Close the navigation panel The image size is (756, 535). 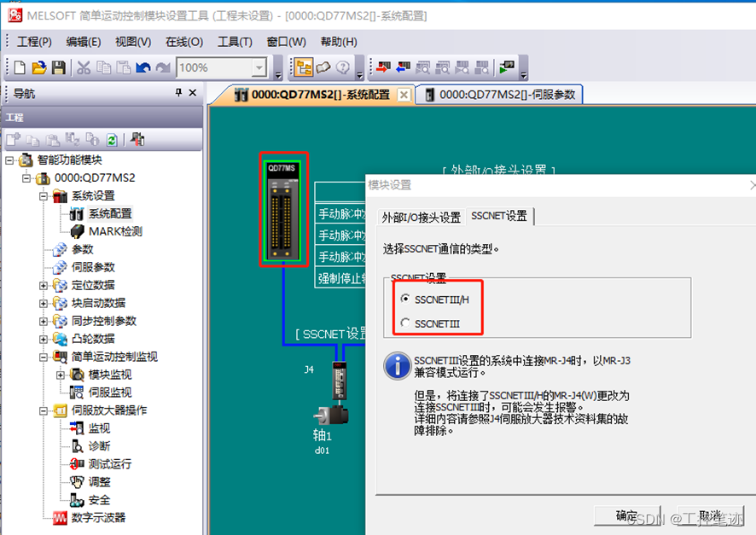(192, 92)
